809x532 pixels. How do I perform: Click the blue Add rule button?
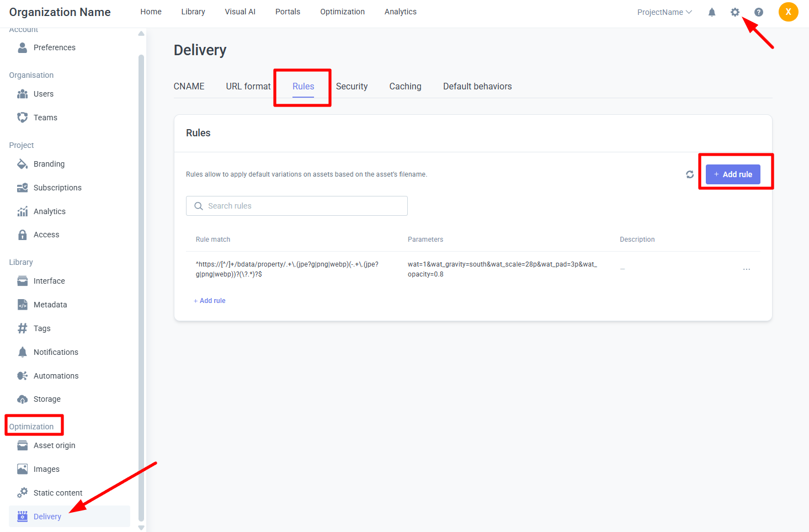pos(732,174)
